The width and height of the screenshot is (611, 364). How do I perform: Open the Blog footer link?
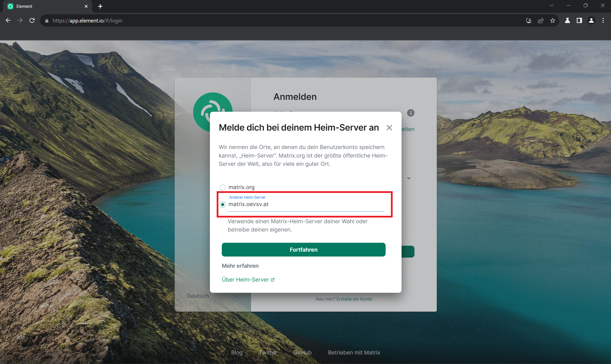tap(237, 353)
